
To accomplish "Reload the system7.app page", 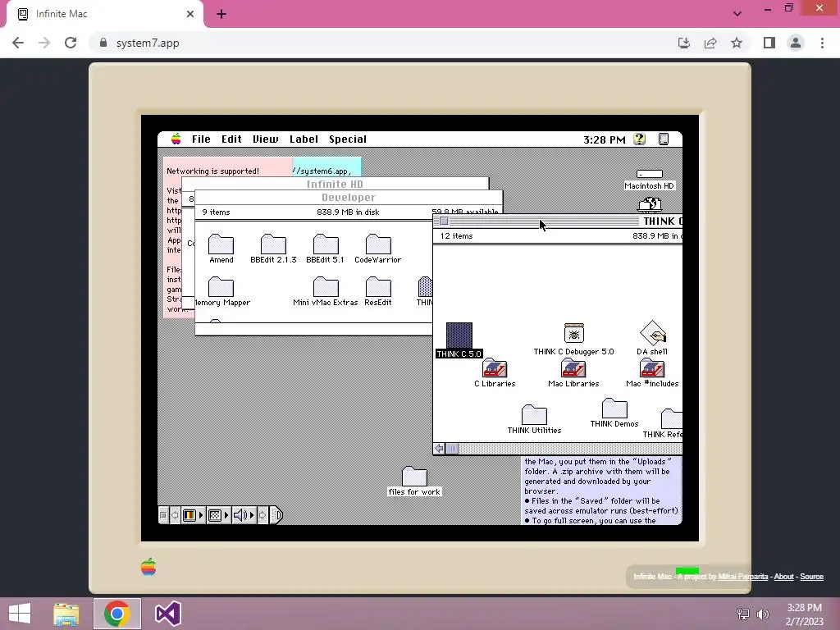I will point(71,43).
